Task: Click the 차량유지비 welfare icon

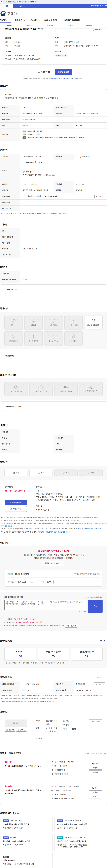Action: click(53, 322)
